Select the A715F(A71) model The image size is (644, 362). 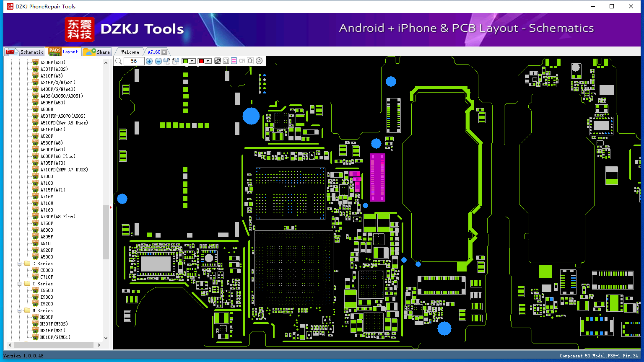tap(53, 190)
